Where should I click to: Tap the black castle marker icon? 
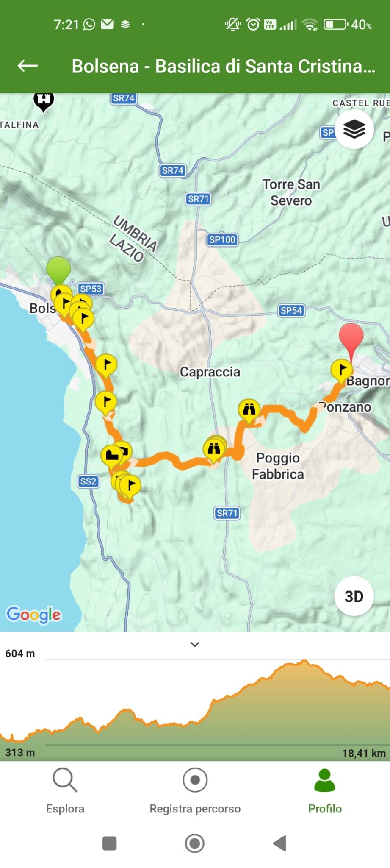coord(44,101)
